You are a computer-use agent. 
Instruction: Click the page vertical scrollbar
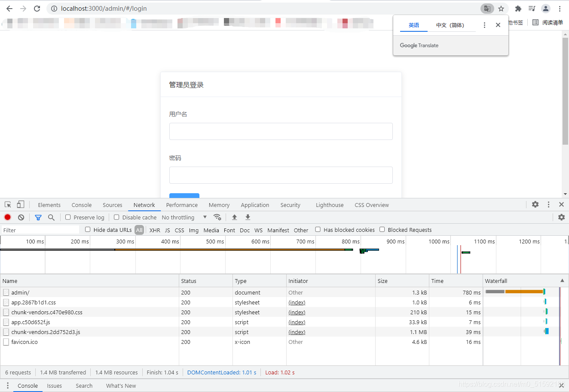566,91
